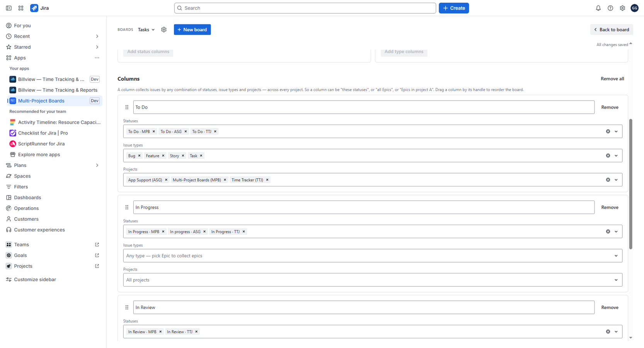Open the Apps more options ellipsis
Image resolution: width=644 pixels, height=348 pixels.
[97, 58]
